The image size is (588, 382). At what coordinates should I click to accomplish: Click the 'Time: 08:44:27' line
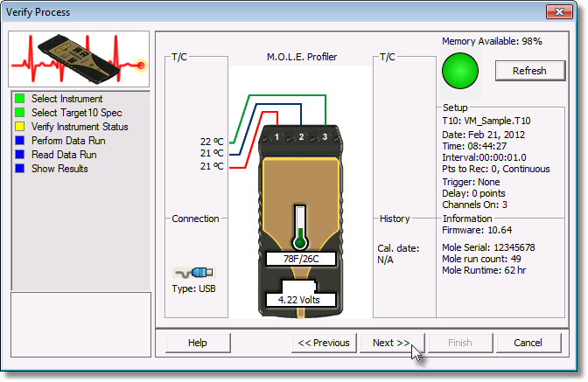pos(474,146)
